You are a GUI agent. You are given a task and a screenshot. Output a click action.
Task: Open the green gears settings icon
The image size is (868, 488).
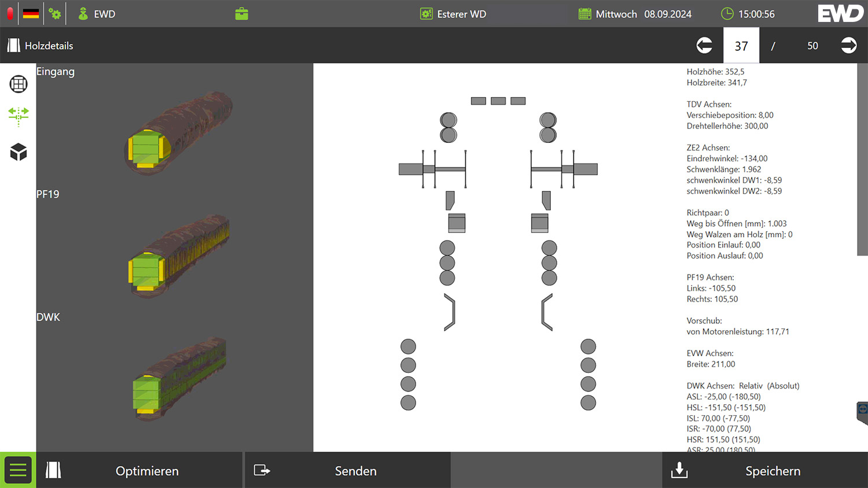[x=55, y=13]
